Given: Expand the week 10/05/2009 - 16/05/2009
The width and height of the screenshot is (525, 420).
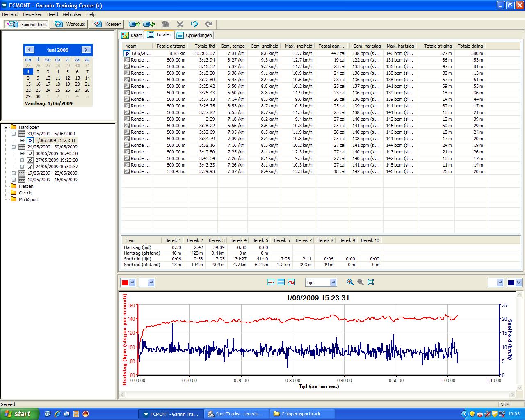Looking at the screenshot, I should pos(14,180).
